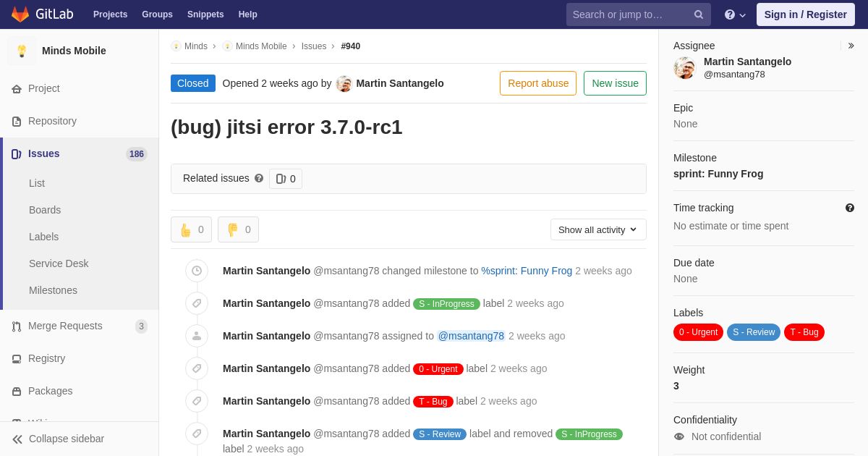Screen dimensions: 868x456
Task: Open Projects menu in top navbar
Action: point(110,14)
